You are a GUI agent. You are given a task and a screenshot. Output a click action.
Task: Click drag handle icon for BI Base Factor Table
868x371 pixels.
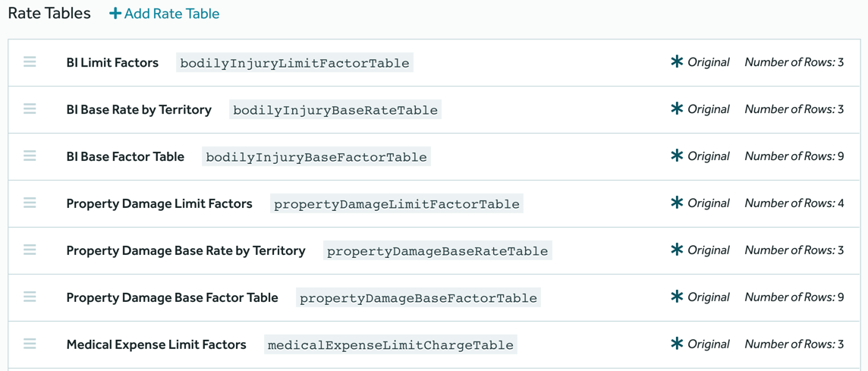[x=30, y=156]
